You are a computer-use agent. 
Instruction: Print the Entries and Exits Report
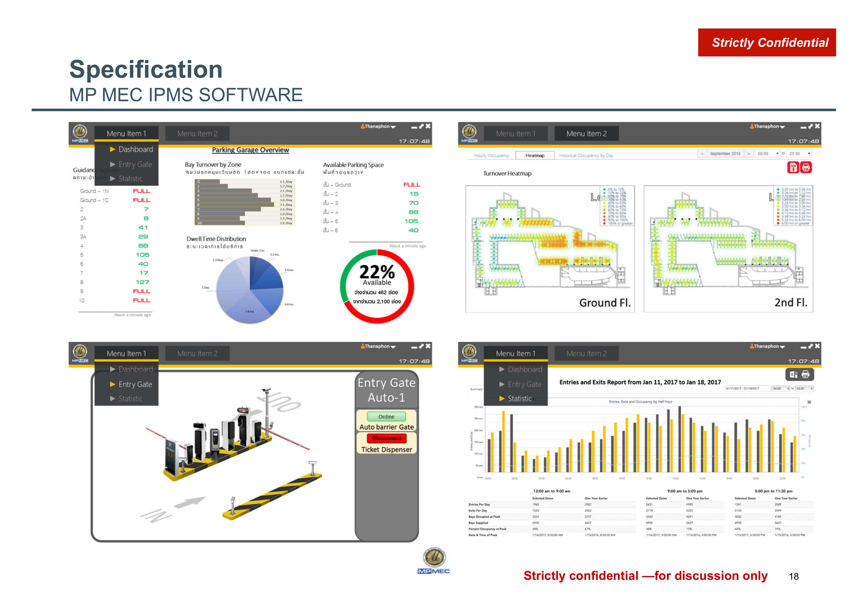coord(806,374)
